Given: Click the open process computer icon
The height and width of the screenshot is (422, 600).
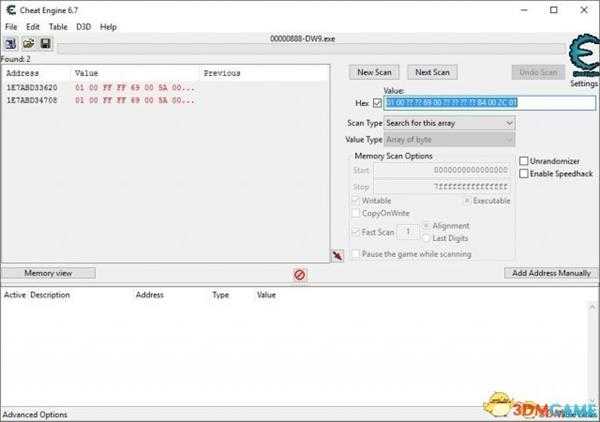Looking at the screenshot, I should click(11, 44).
